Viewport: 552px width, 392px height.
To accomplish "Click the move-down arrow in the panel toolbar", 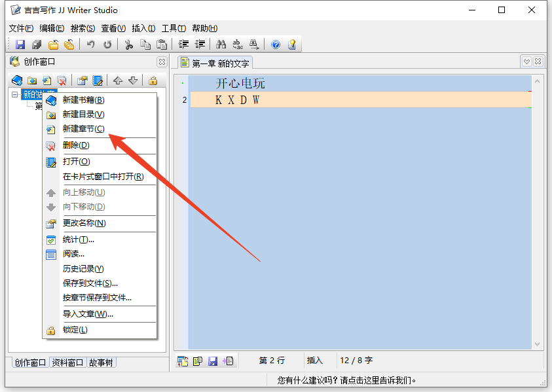I will point(134,80).
